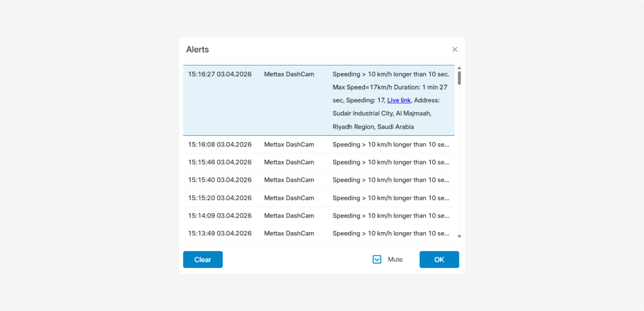Click the Clear button
This screenshot has height=311, width=644.
point(203,260)
